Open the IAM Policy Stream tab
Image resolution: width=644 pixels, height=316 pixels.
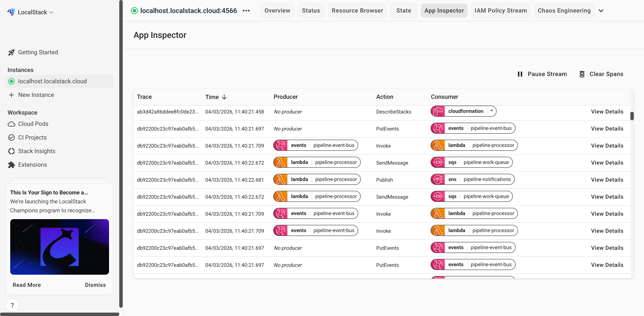[x=501, y=10]
